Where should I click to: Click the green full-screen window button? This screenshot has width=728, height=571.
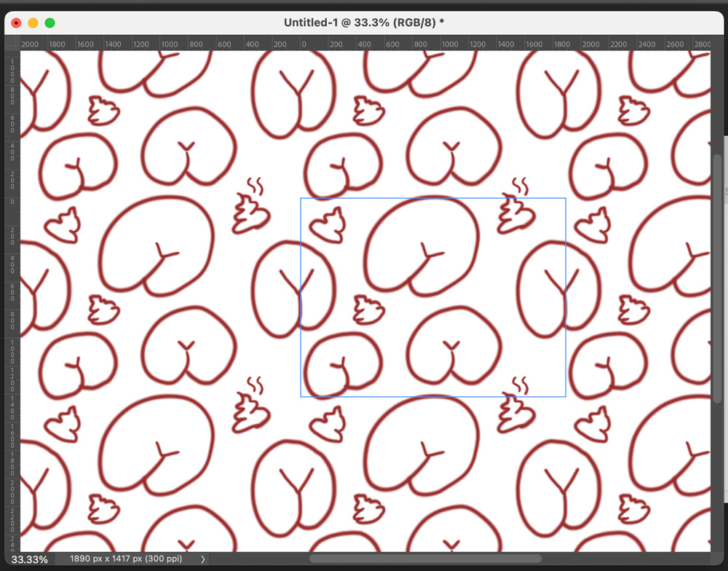pyautogui.click(x=50, y=23)
